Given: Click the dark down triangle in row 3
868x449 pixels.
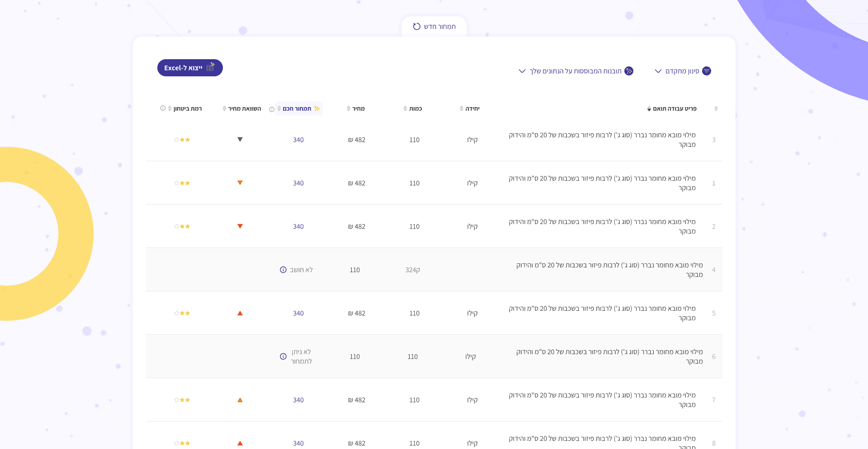Looking at the screenshot, I should [x=240, y=140].
